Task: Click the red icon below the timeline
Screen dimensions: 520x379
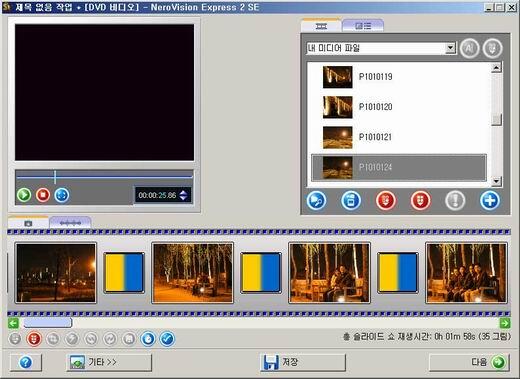Action: [x=34, y=339]
